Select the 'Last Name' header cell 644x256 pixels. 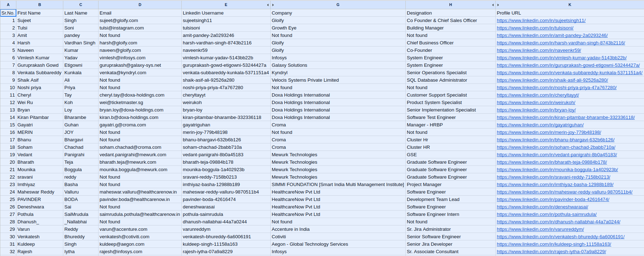[81, 13]
